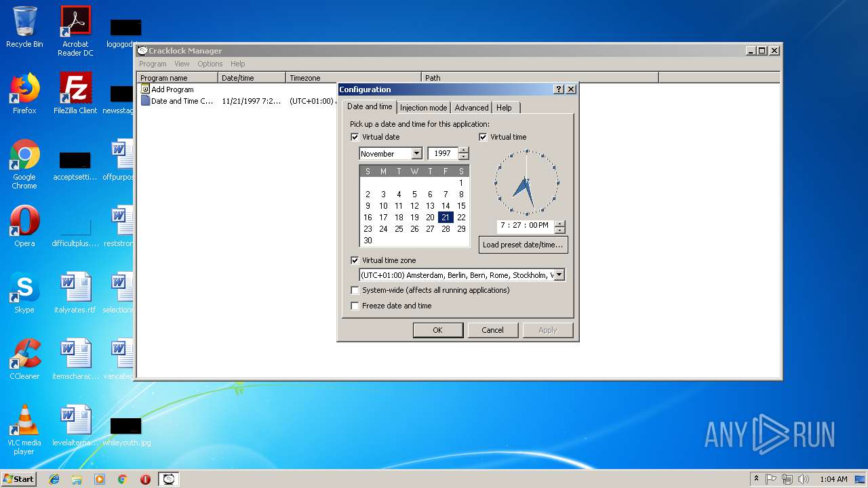Decrease the year 1997 with down arrow
The height and width of the screenshot is (488, 868).
(463, 157)
